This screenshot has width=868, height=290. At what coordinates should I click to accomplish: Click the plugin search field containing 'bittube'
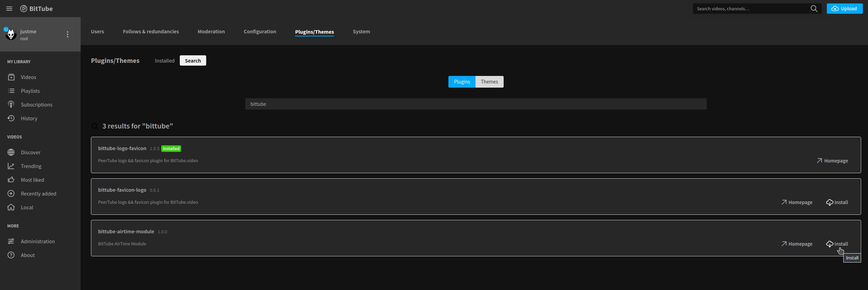point(476,104)
